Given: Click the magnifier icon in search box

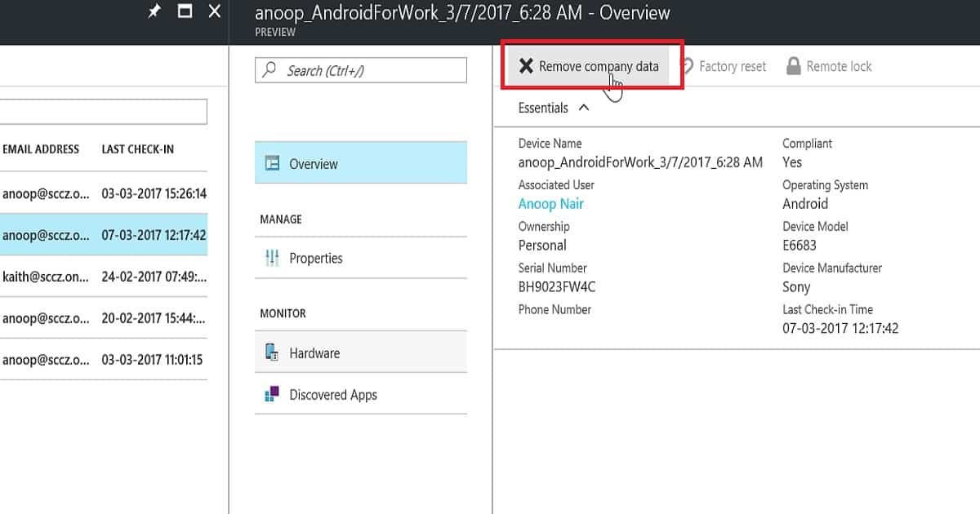Looking at the screenshot, I should pyautogui.click(x=269, y=70).
